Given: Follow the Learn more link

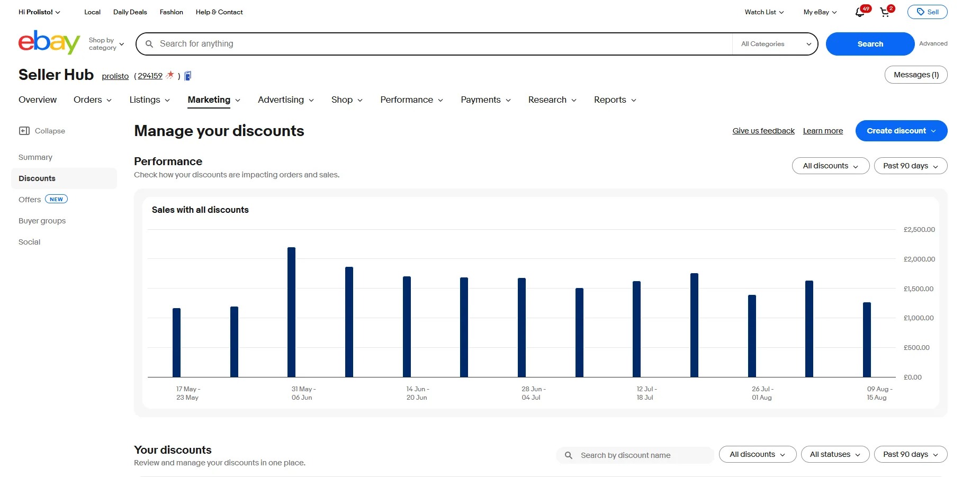Looking at the screenshot, I should (x=823, y=131).
